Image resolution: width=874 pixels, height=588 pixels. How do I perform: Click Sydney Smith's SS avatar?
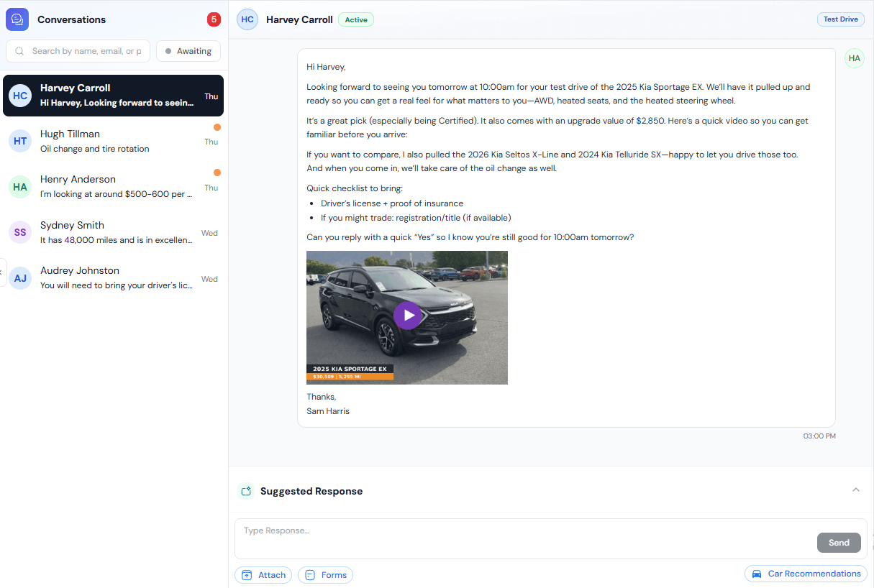(20, 232)
